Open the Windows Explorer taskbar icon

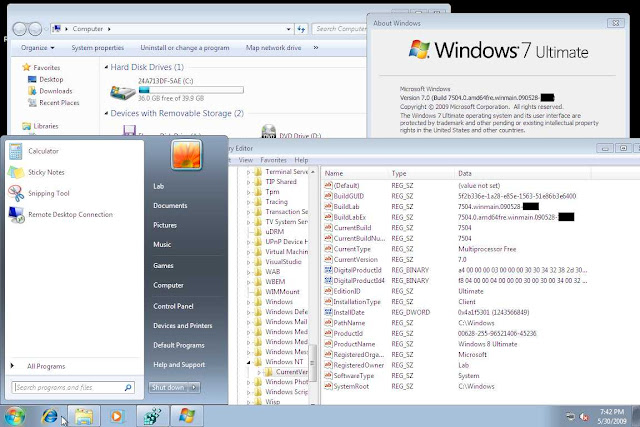84,414
